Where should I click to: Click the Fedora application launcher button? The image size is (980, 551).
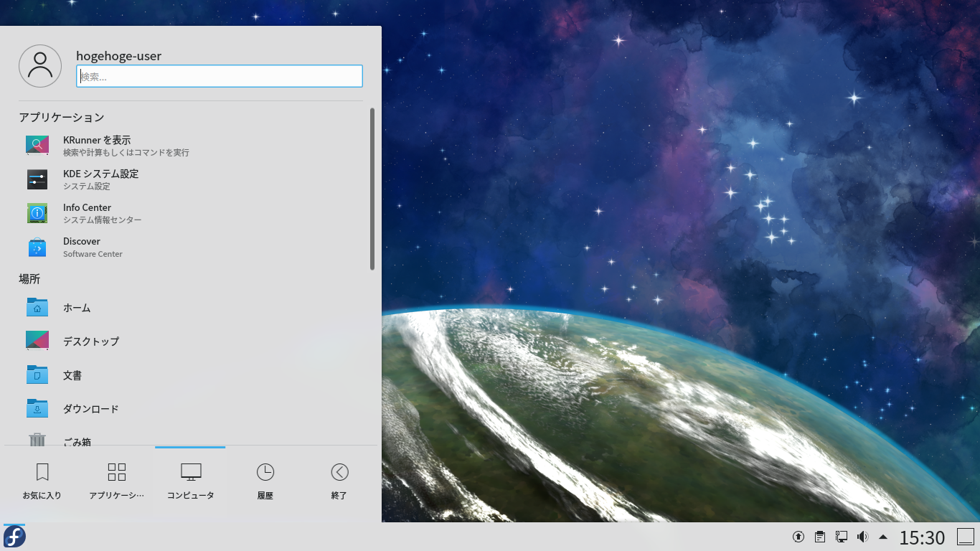[14, 537]
